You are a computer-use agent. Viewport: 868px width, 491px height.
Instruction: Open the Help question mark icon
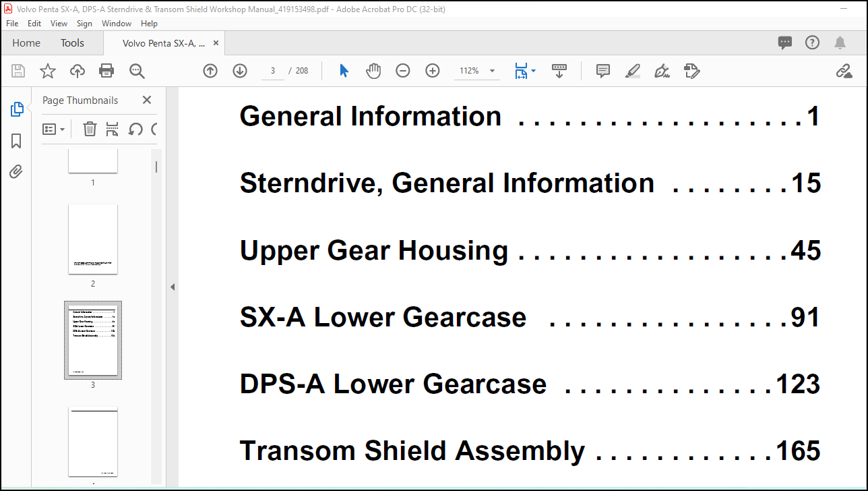click(x=813, y=42)
